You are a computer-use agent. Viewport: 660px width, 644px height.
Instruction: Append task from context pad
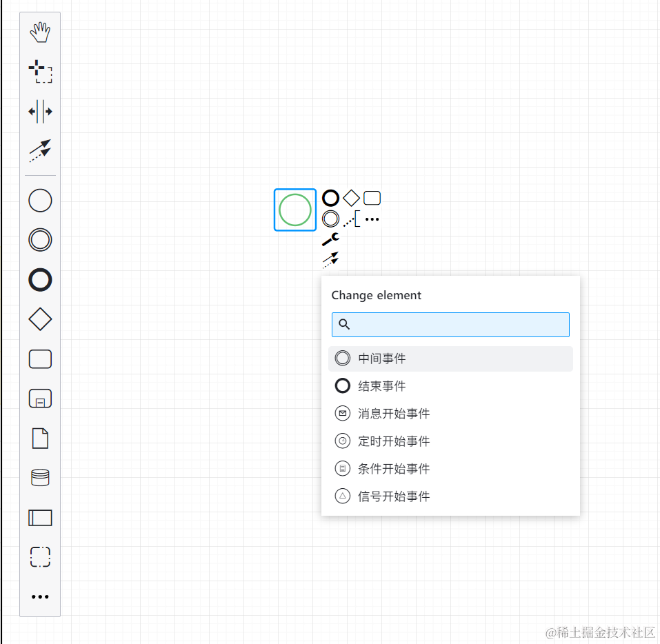point(372,198)
